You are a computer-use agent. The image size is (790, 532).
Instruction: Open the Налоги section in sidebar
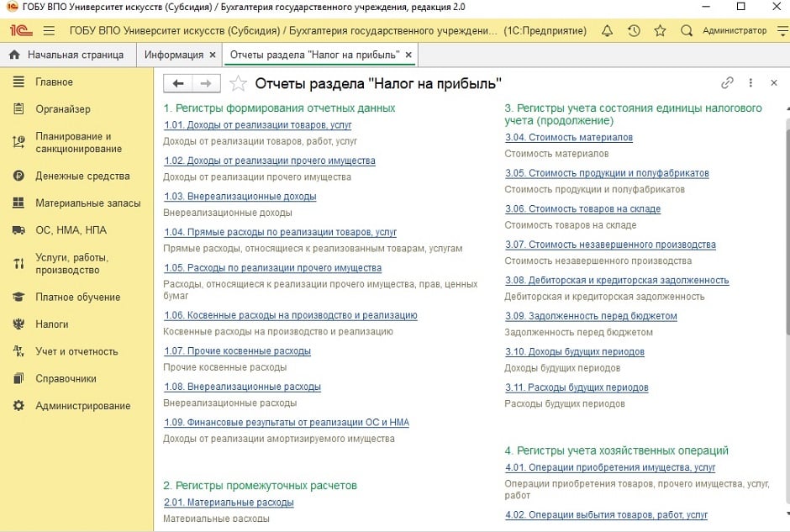(x=52, y=324)
